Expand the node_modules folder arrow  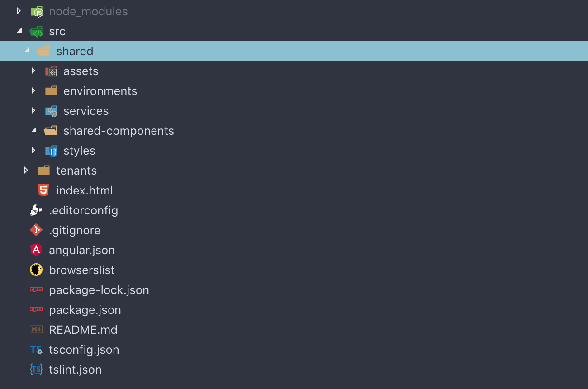point(19,11)
